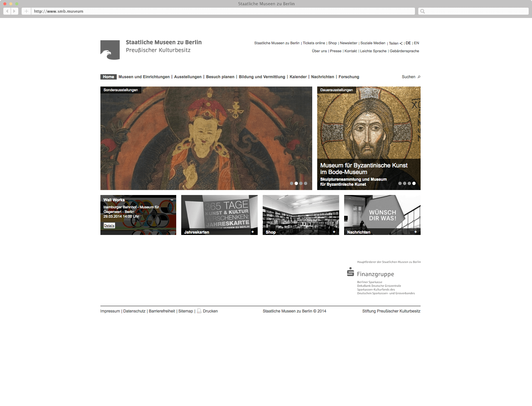Open the Wünsch Dir Was thumbnail
Screen dimensions: 532x406
[x=382, y=215]
